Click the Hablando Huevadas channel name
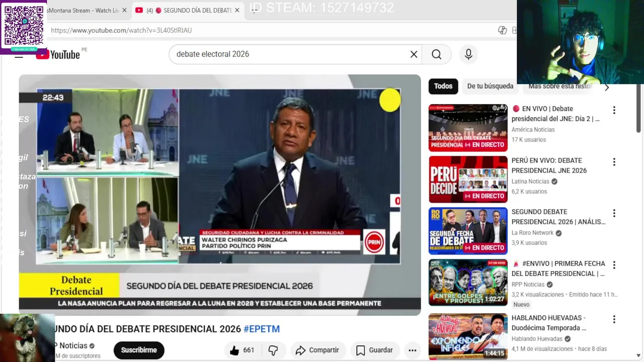 pos(537,339)
